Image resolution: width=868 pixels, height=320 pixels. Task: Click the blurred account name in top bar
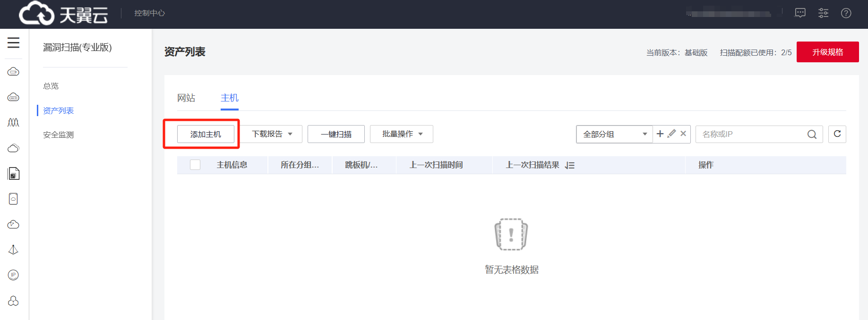pos(729,13)
